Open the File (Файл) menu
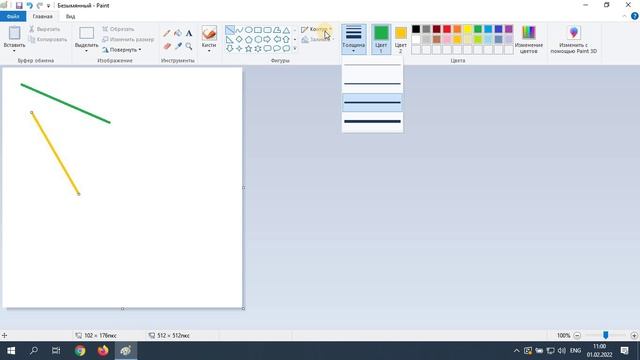640x360 pixels. click(13, 16)
